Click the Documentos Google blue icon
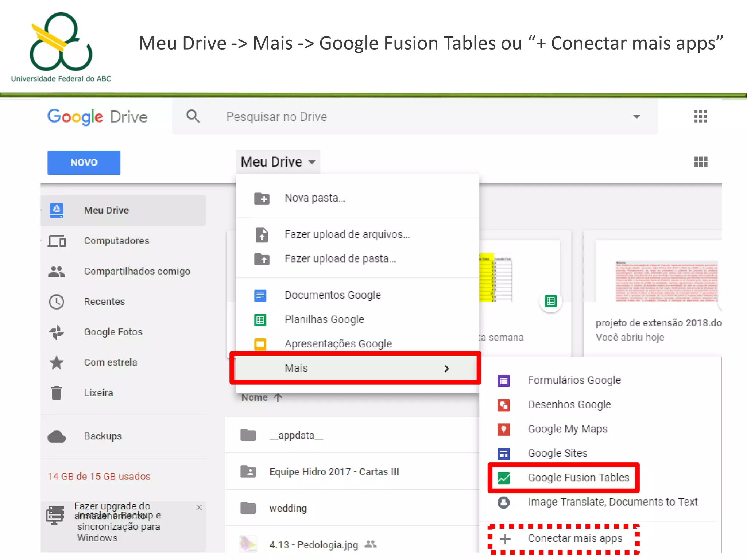The image size is (747, 560). (260, 295)
